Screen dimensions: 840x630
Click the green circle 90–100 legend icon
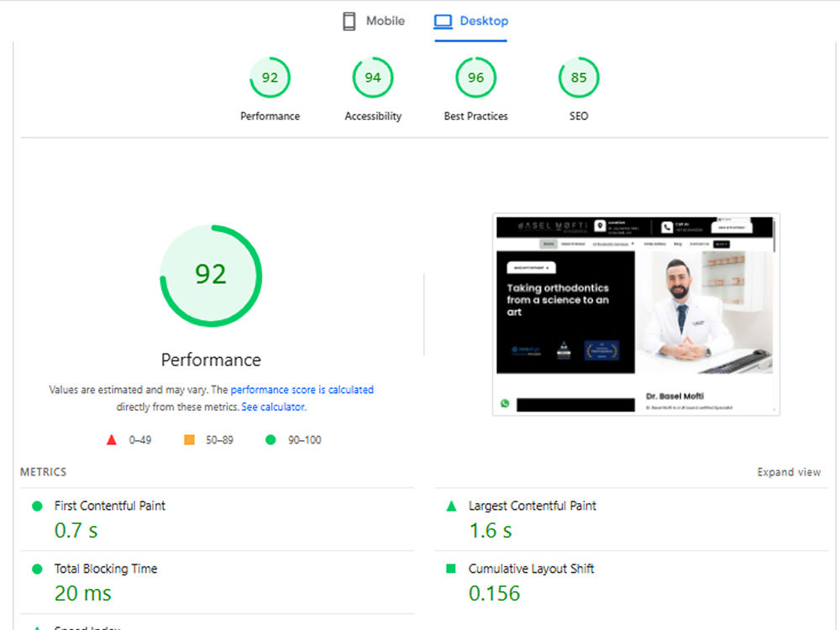coord(270,440)
